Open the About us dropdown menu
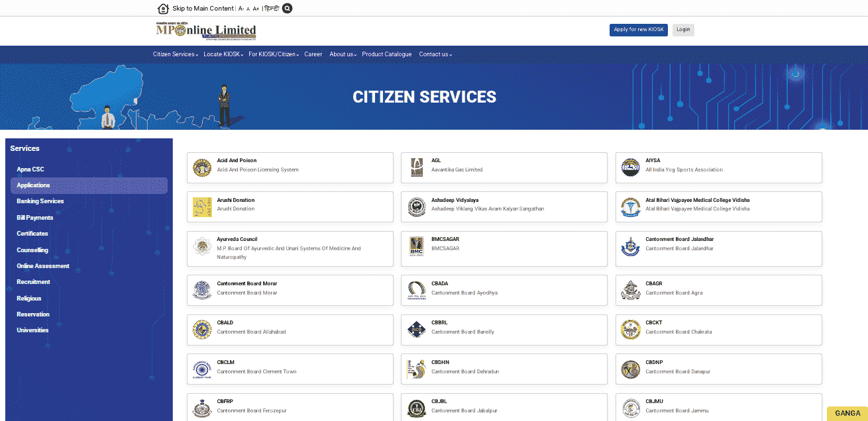This screenshot has width=868, height=421. click(343, 54)
